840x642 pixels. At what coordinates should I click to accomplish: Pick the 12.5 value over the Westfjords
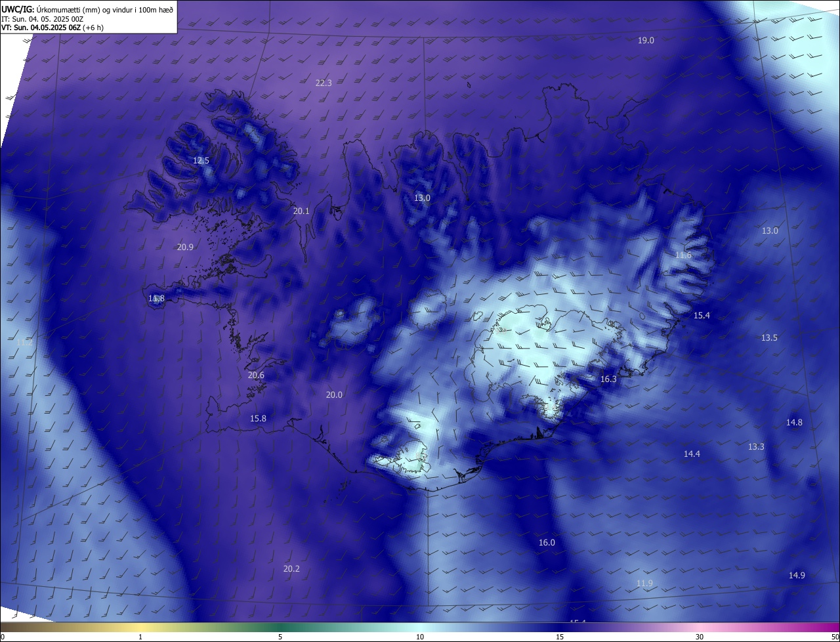coord(201,161)
